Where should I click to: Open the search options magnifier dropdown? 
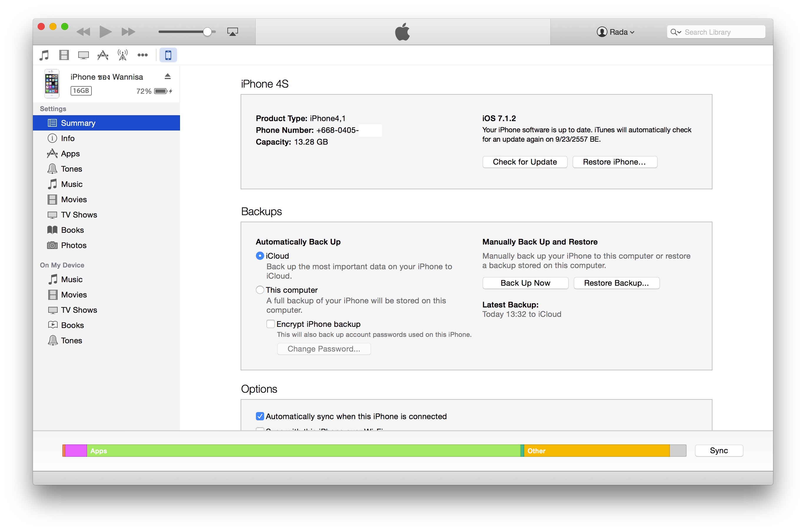pos(676,31)
